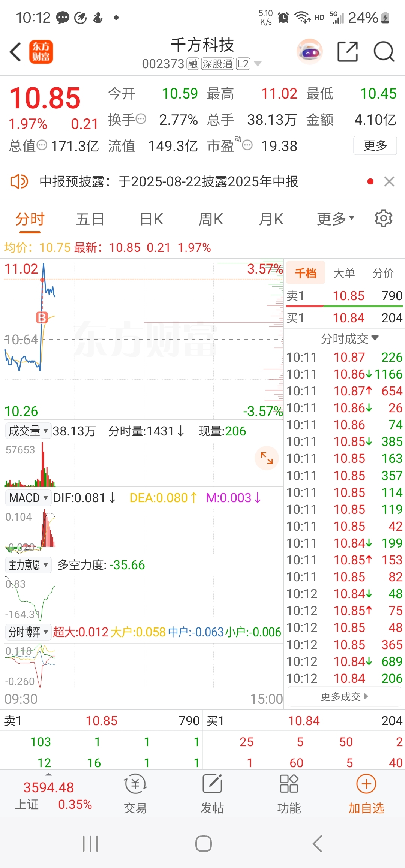Tap the bottom 买1 10.84 204 row
The image size is (405, 868).
[304, 721]
